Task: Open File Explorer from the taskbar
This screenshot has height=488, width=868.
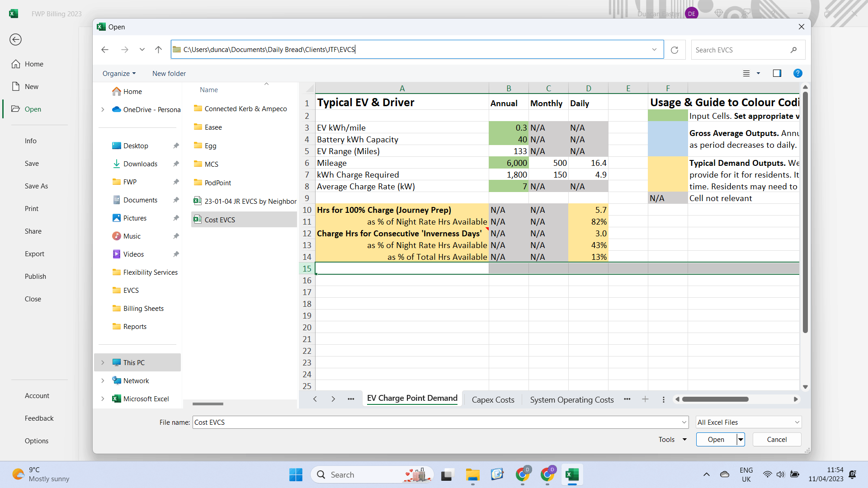Action: [x=472, y=475]
